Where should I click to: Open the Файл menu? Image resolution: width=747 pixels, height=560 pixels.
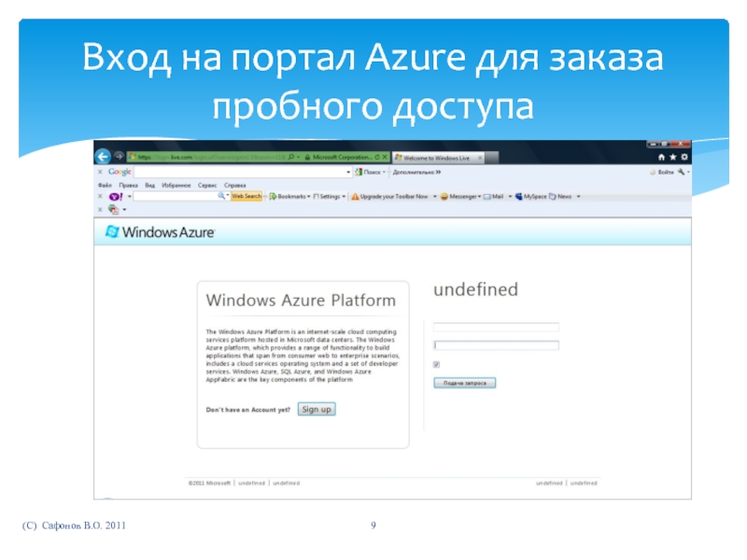(105, 185)
